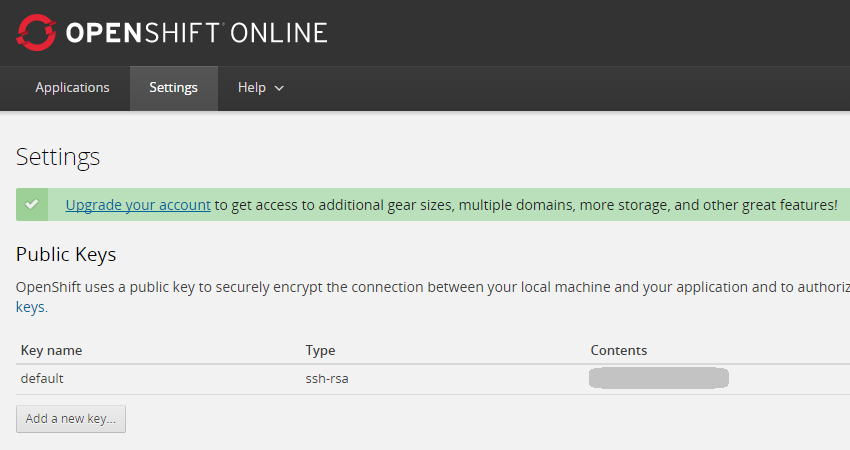The width and height of the screenshot is (850, 450).
Task: Follow the Upgrade your account link
Action: [138, 205]
